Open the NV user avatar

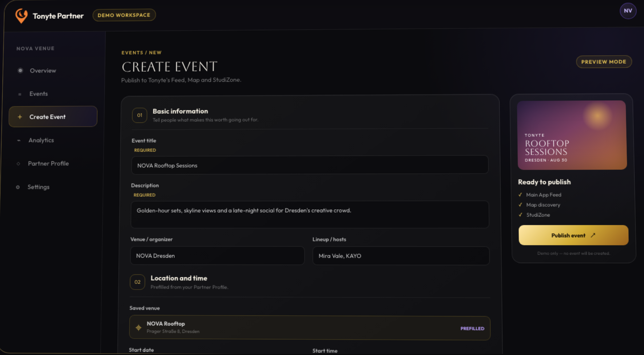(628, 11)
